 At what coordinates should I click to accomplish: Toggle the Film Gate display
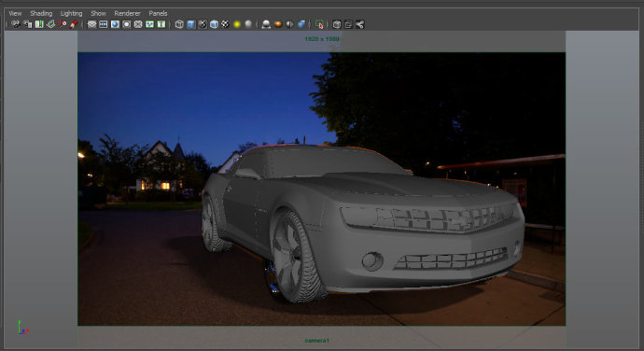point(103,24)
